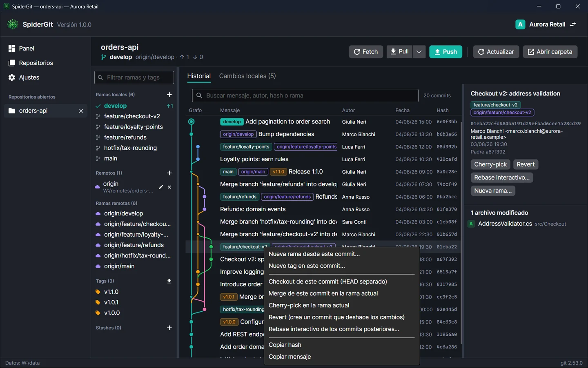
Task: Add a new stash with plus icon
Action: tap(169, 328)
